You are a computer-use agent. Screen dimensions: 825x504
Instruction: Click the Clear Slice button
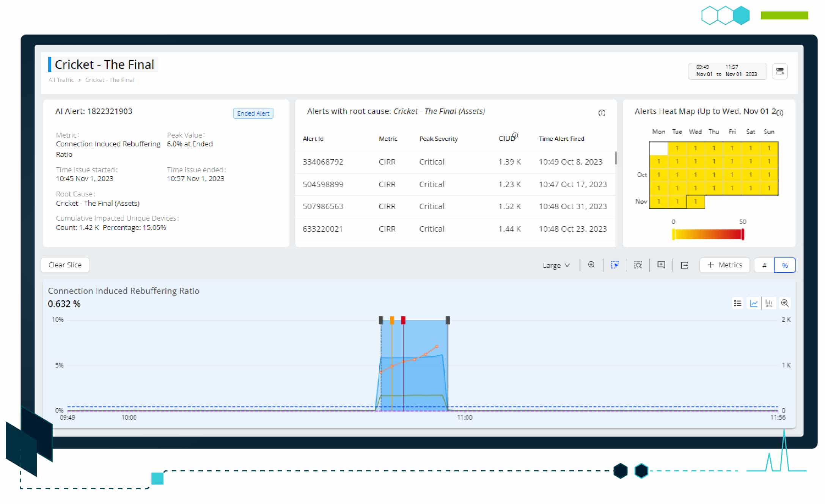tap(65, 265)
